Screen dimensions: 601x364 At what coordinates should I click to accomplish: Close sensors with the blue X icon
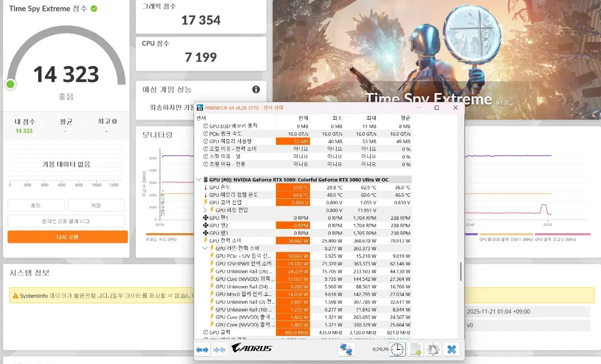click(452, 349)
